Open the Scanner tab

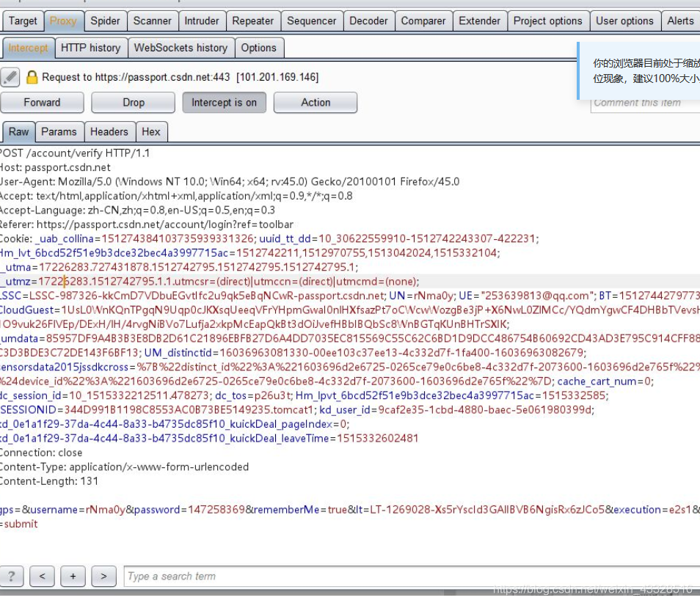click(x=152, y=21)
